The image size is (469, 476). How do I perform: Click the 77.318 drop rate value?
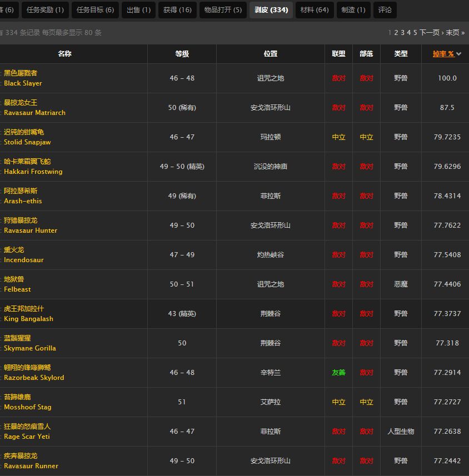[447, 343]
